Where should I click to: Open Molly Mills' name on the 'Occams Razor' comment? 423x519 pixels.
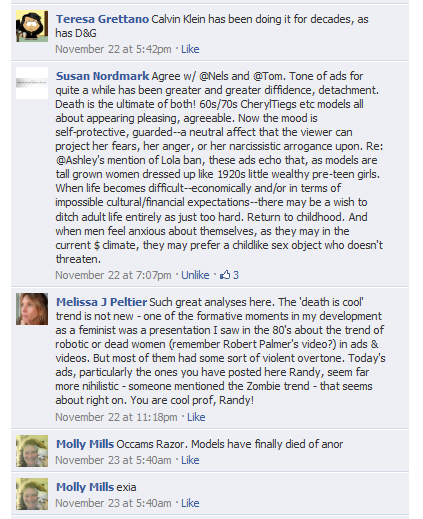[x=85, y=444]
